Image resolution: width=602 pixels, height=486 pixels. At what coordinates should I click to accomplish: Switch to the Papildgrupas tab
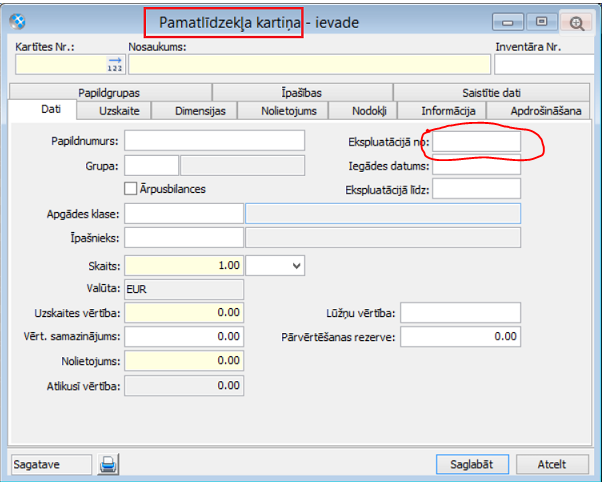111,93
